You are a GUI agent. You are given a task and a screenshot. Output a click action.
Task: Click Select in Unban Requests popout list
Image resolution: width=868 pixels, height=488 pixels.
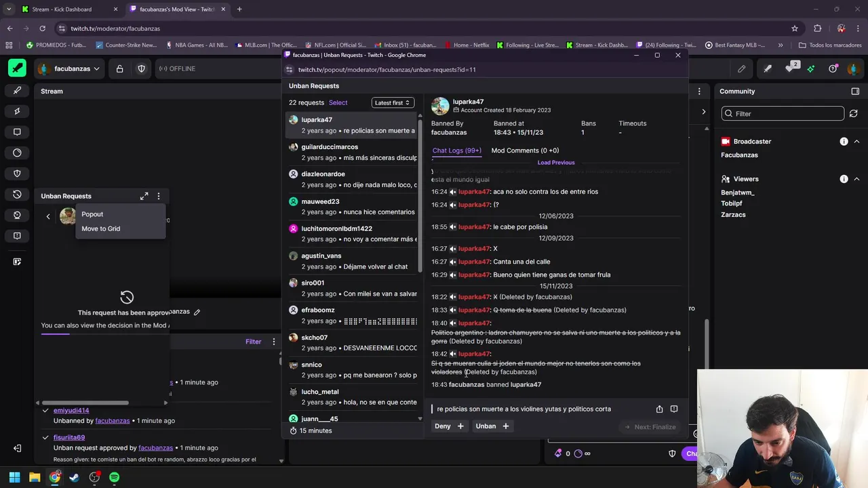(338, 102)
